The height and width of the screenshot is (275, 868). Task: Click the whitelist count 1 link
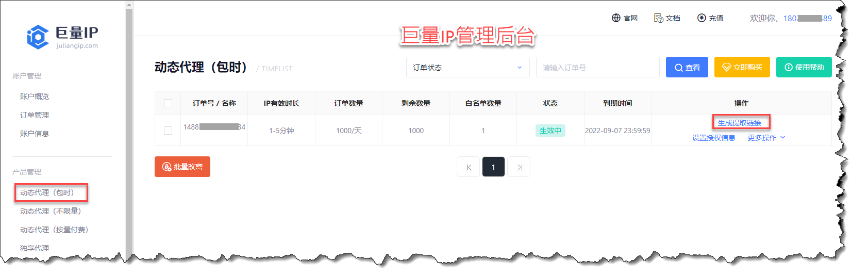click(483, 131)
